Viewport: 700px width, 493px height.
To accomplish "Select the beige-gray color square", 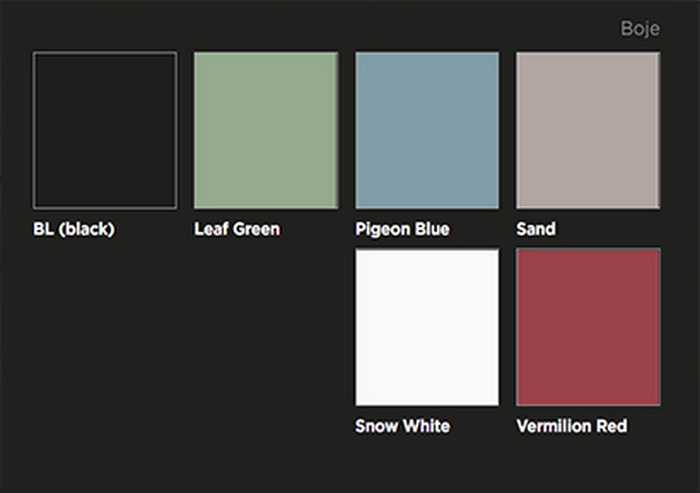I will click(588, 130).
